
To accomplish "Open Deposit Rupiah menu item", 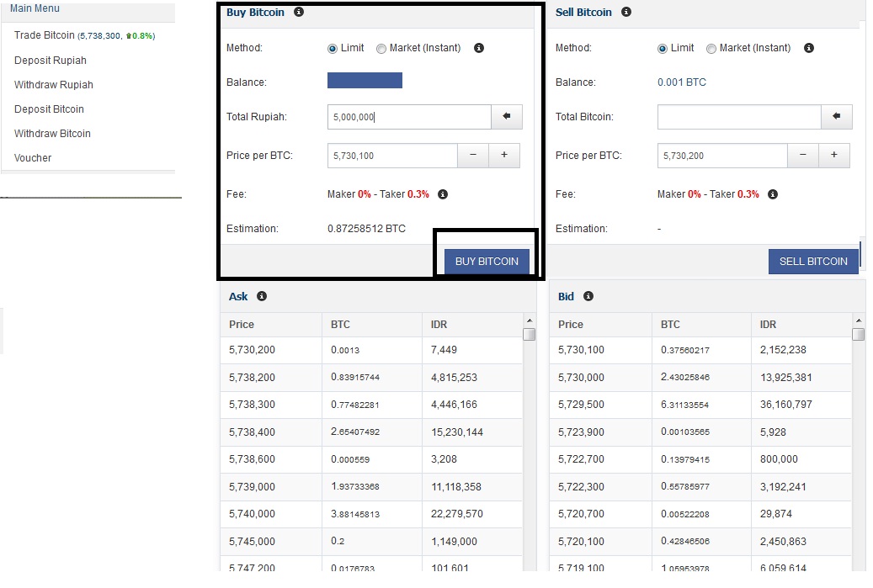I will [x=51, y=60].
